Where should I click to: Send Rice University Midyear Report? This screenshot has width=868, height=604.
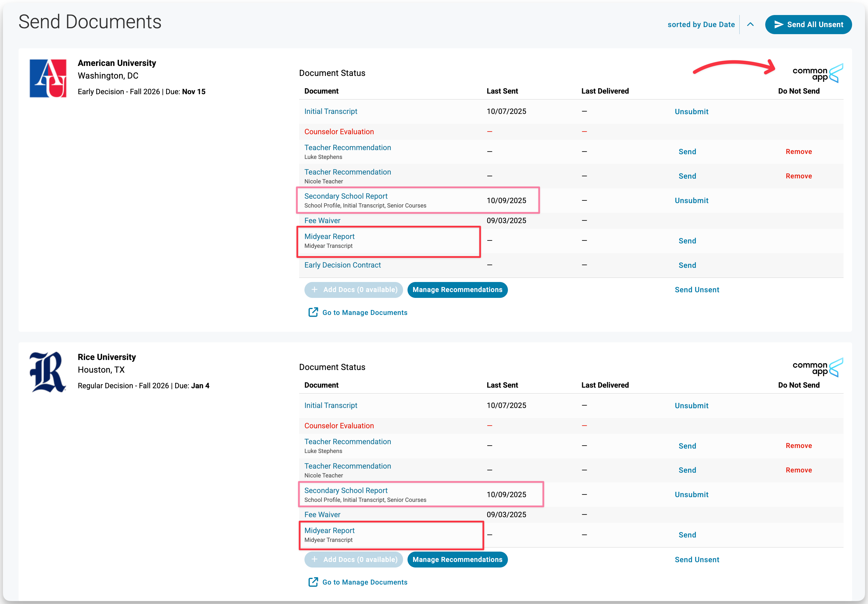pos(687,535)
